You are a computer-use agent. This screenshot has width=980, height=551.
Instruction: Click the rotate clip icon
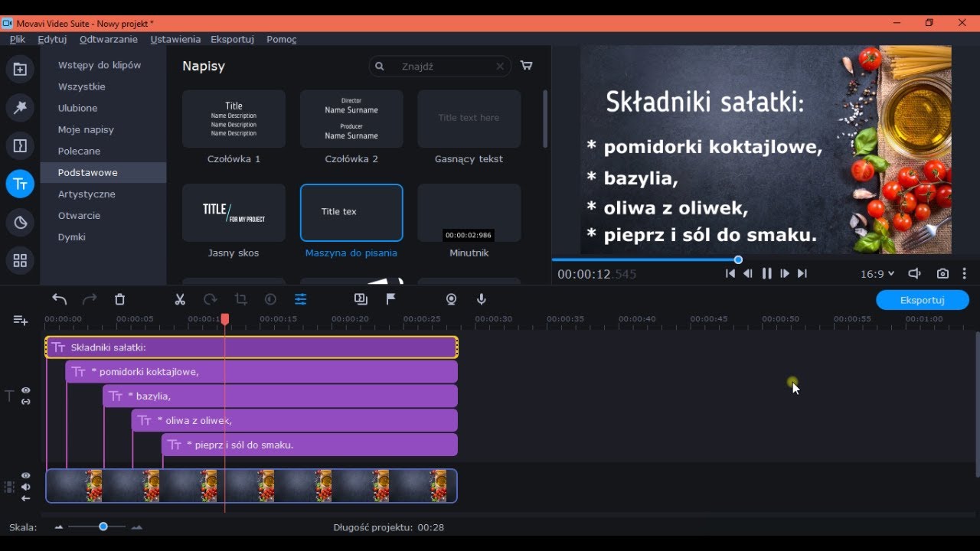[x=210, y=299]
